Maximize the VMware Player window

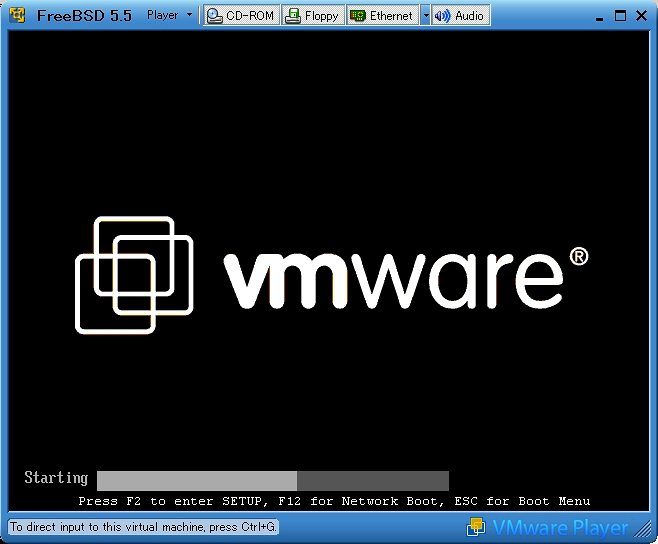click(x=620, y=16)
